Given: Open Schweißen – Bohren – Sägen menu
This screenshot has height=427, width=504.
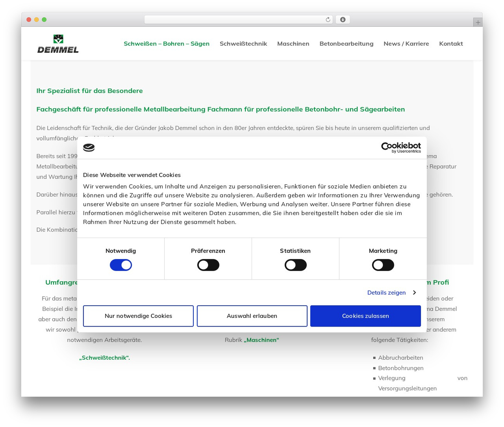Looking at the screenshot, I should [167, 44].
